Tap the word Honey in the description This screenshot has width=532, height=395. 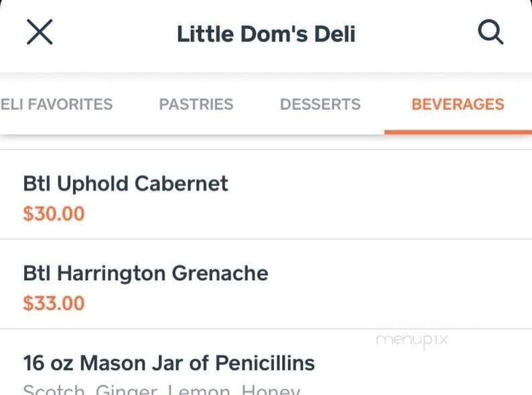tap(271, 390)
